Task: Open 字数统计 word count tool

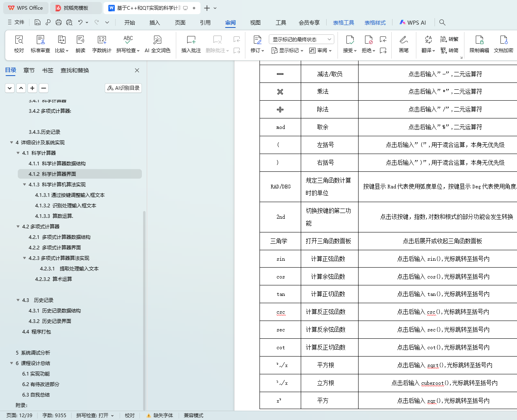Action: tap(101, 44)
